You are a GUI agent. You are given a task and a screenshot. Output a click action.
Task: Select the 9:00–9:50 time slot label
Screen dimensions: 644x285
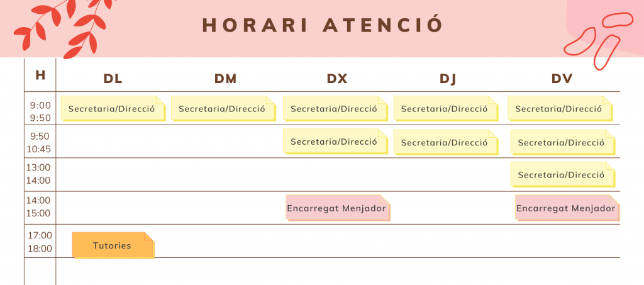point(40,111)
